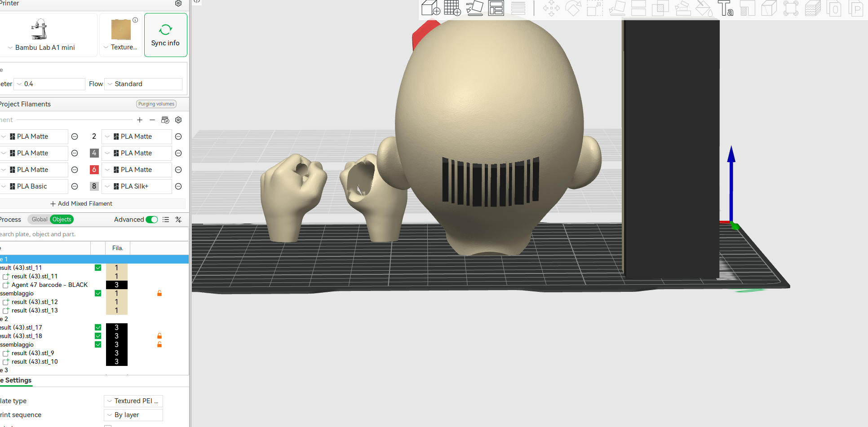Open the Mesh boolean tool
This screenshot has height=427, width=868.
point(660,9)
